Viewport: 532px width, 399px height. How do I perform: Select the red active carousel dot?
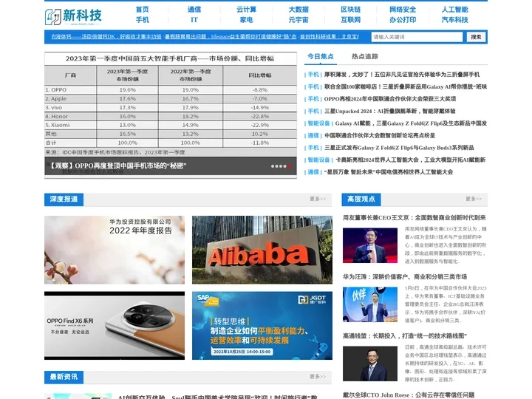289,166
